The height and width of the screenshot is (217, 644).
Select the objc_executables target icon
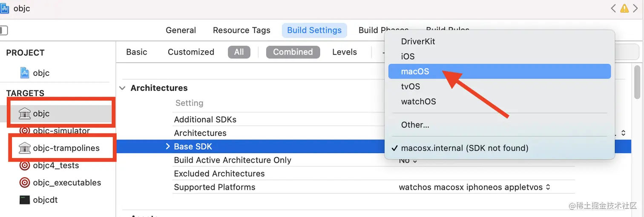click(25, 182)
